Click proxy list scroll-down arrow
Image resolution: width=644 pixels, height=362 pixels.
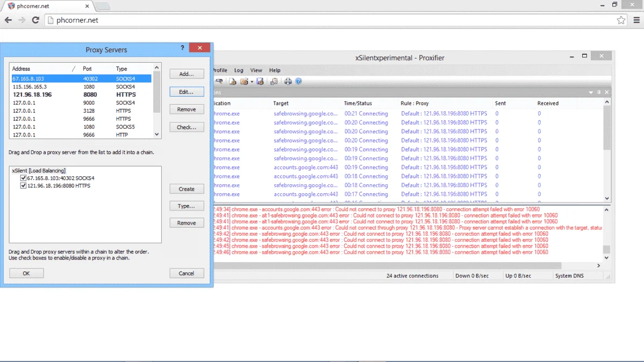pyautogui.click(x=156, y=134)
